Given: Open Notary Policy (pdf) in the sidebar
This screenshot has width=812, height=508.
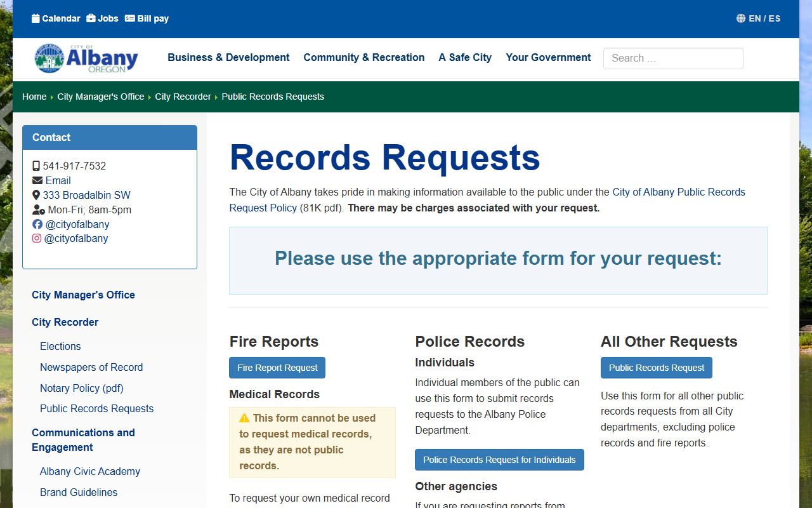Looking at the screenshot, I should pyautogui.click(x=81, y=388).
